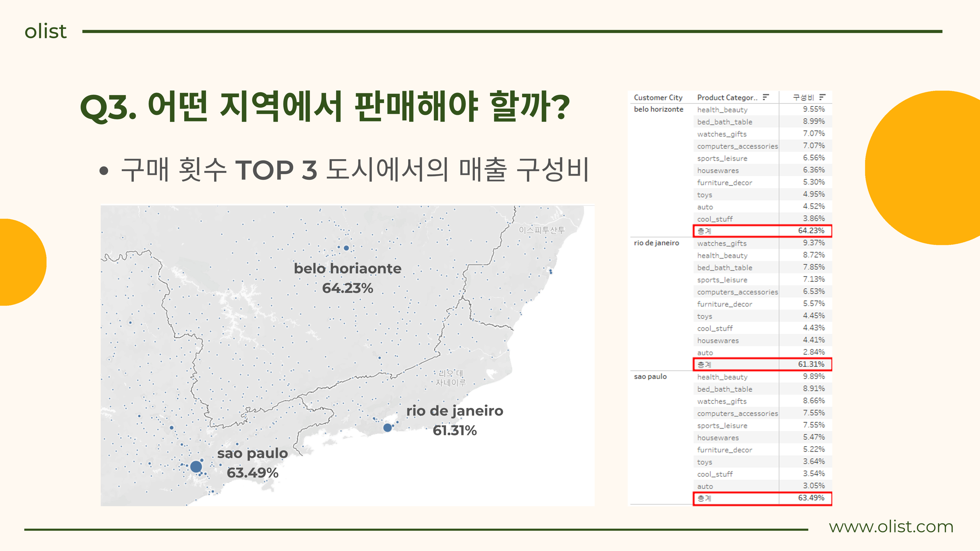This screenshot has width=980, height=551.
Task: Open the www.olist.com link
Action: [x=891, y=527]
